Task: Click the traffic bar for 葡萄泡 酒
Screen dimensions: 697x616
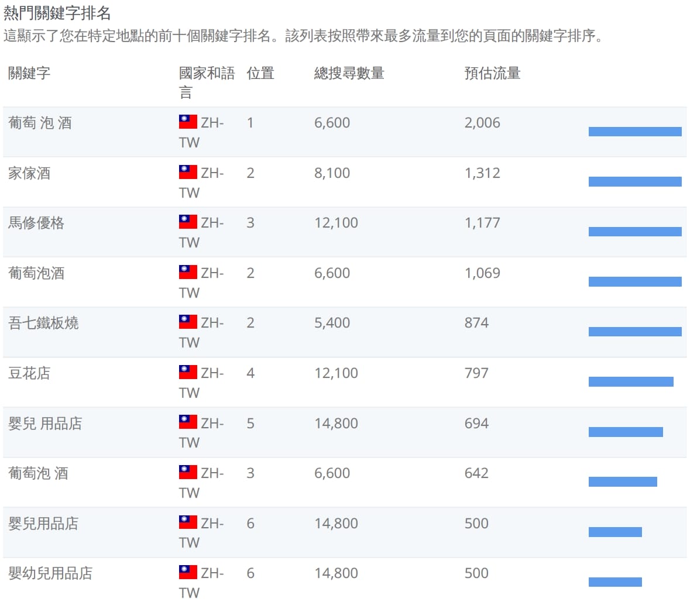Action: pos(623,482)
